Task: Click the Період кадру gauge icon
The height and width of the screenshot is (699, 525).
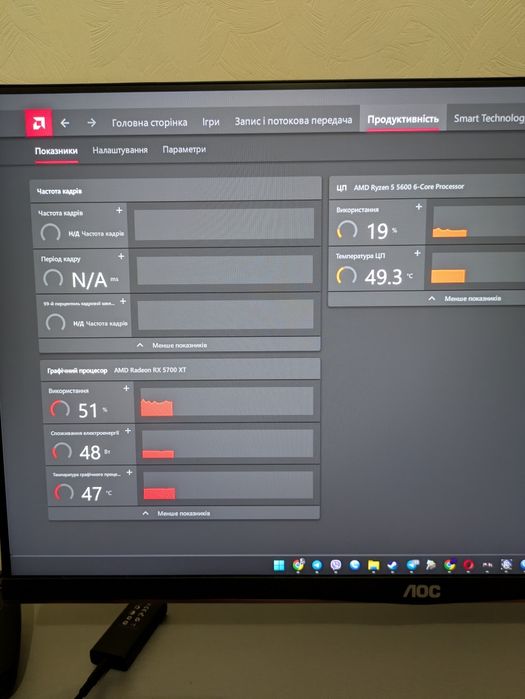Action: coord(53,278)
